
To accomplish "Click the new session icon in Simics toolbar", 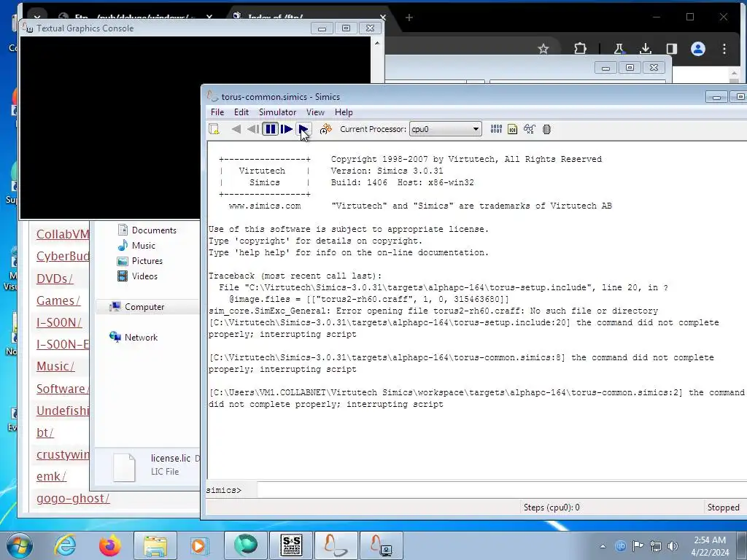I will point(214,129).
